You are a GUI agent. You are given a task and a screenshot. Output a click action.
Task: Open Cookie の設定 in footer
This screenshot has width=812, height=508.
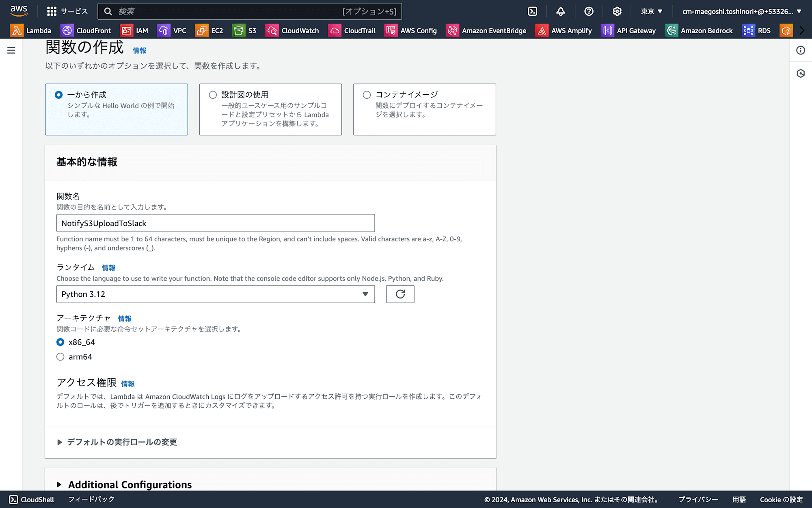coord(781,499)
